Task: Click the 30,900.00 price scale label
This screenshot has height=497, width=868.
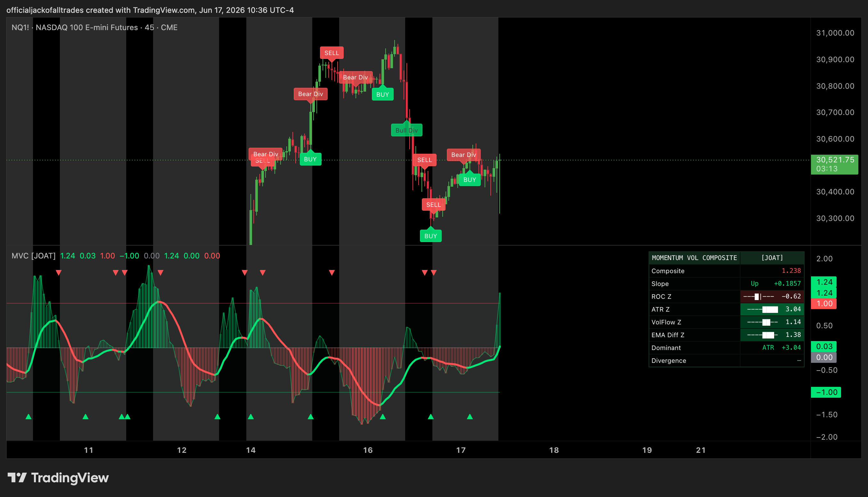Action: click(835, 59)
